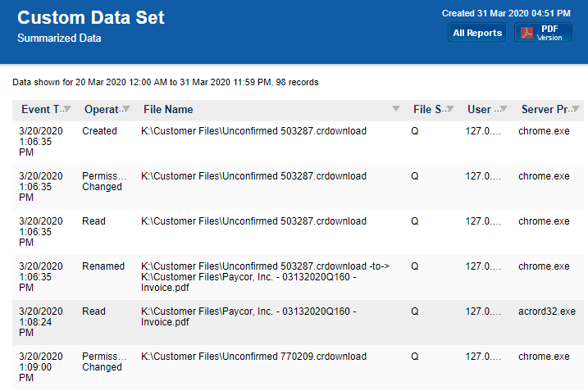Image resolution: width=588 pixels, height=391 pixels.
Task: Click the Operat... column header text
Action: (101, 109)
